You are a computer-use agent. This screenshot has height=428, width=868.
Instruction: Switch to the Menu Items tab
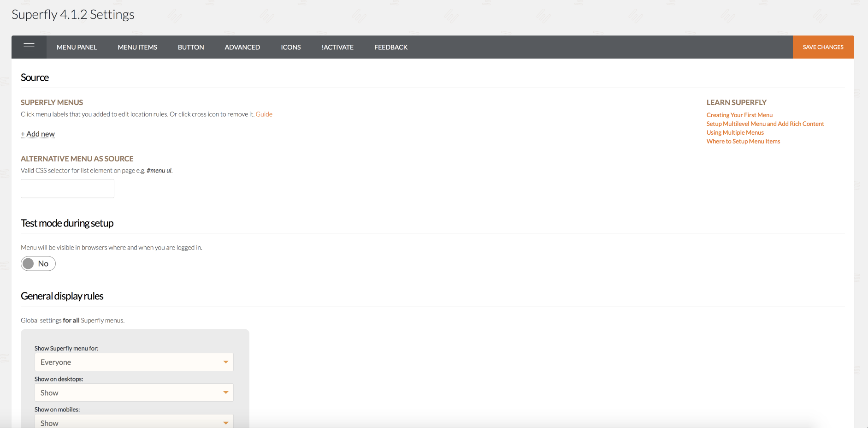(137, 47)
